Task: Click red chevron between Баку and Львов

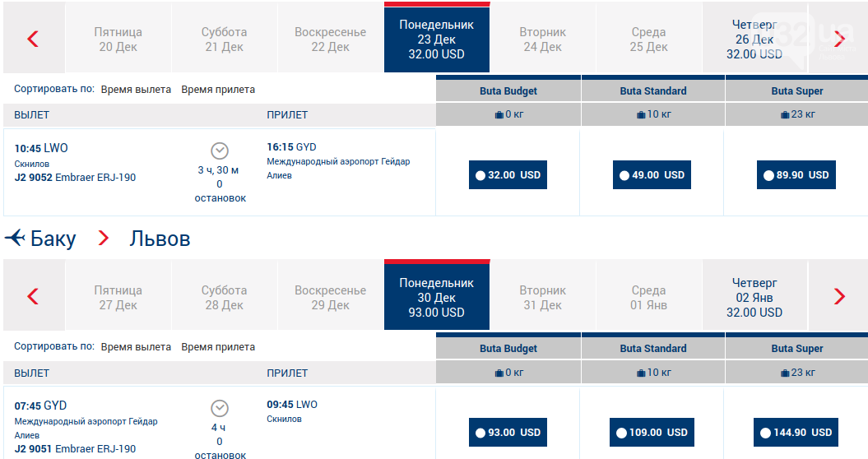Action: coord(103,238)
